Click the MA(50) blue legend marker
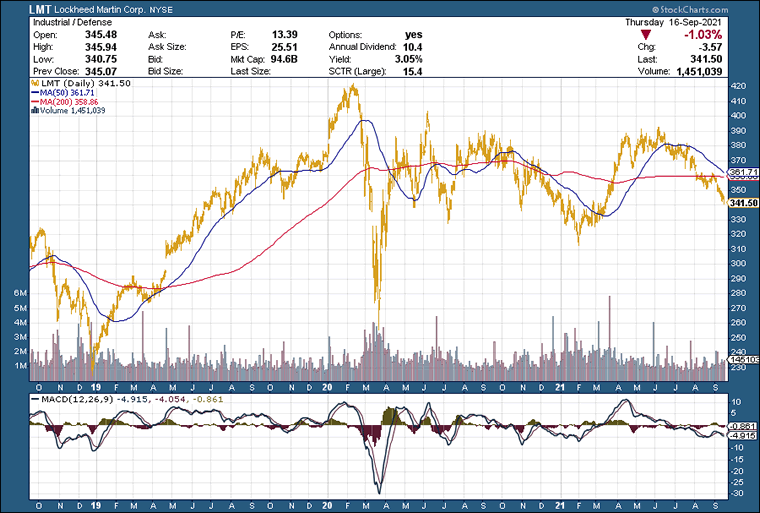The width and height of the screenshot is (760, 513). click(x=36, y=93)
